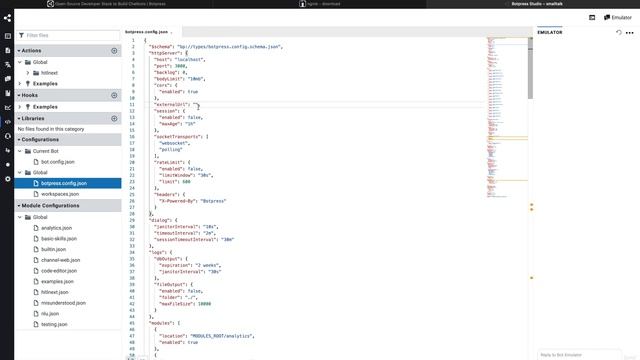Open the round dot testing sidebar icon
The height and width of the screenshot is (360, 640).
pos(7,164)
